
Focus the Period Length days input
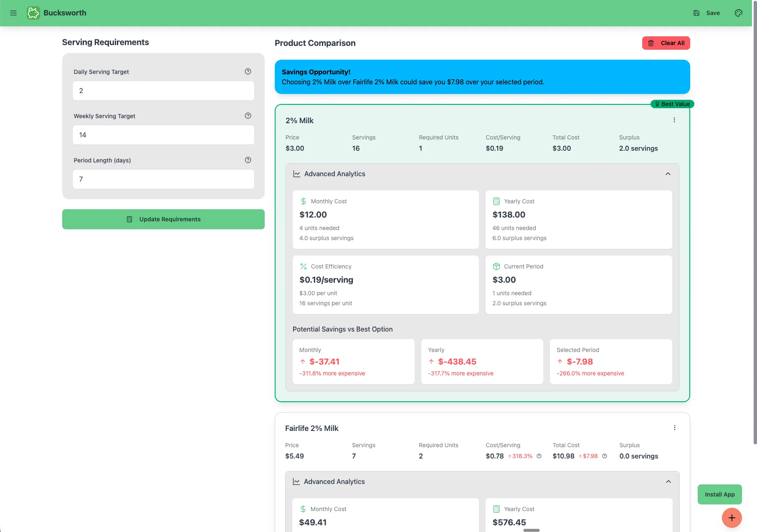click(163, 179)
